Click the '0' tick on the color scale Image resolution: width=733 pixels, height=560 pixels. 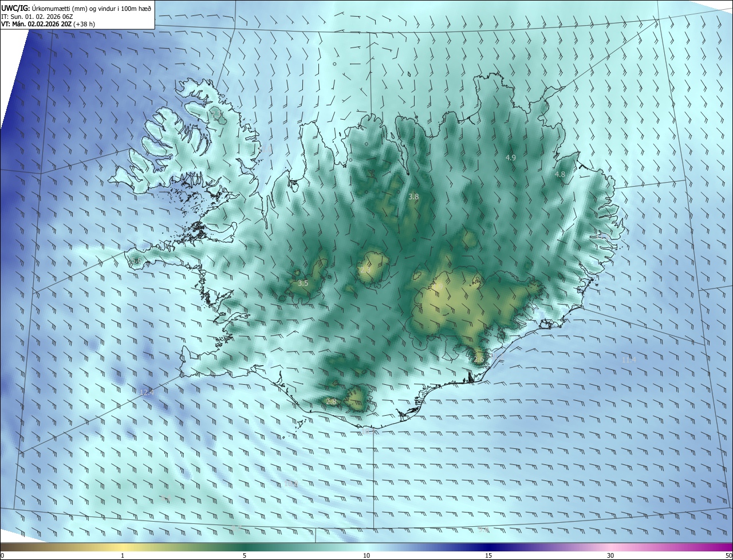2,556
